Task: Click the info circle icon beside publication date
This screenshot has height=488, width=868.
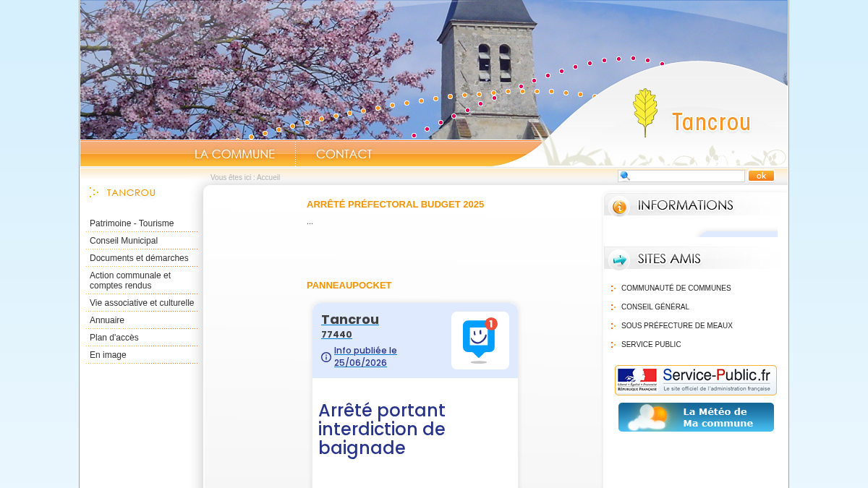Action: pyautogui.click(x=326, y=357)
